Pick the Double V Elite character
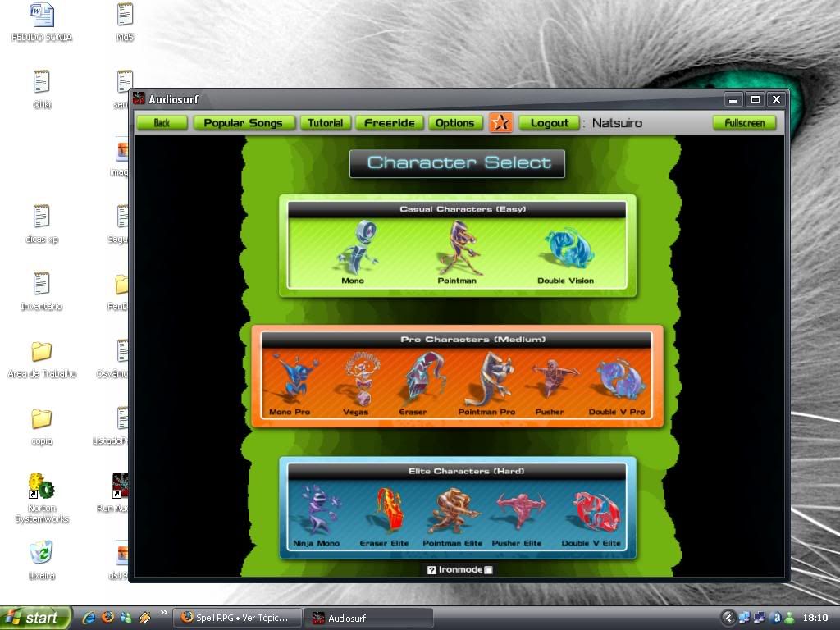This screenshot has height=630, width=840. [x=591, y=517]
